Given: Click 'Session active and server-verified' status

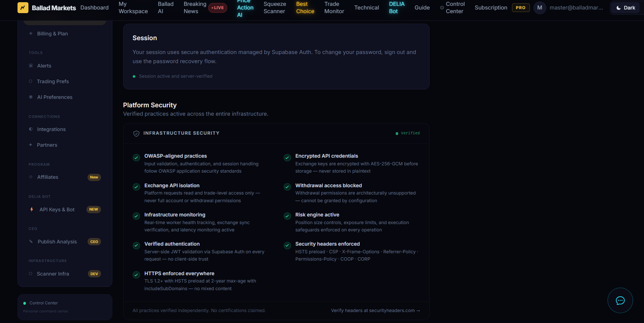Looking at the screenshot, I should click(172, 76).
